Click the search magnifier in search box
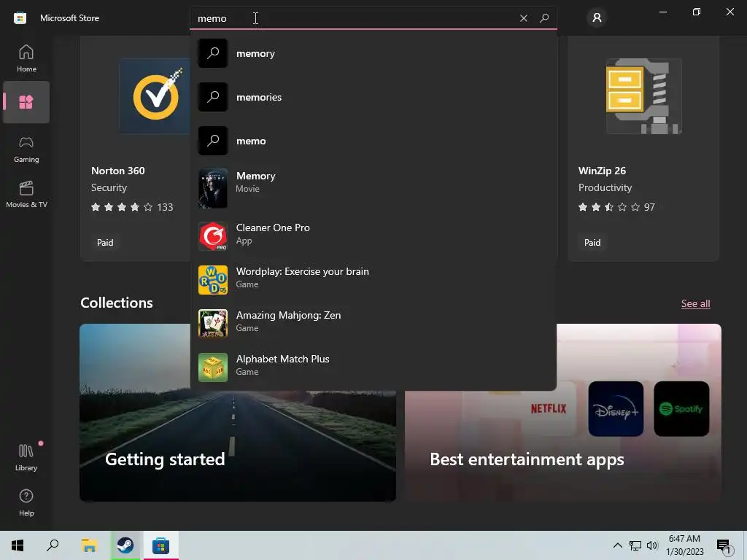 point(544,18)
